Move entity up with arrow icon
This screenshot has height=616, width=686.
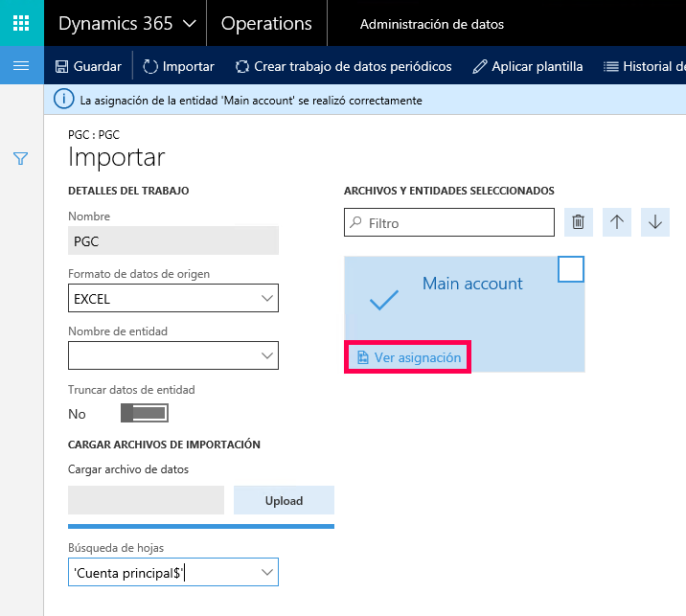pyautogui.click(x=616, y=222)
